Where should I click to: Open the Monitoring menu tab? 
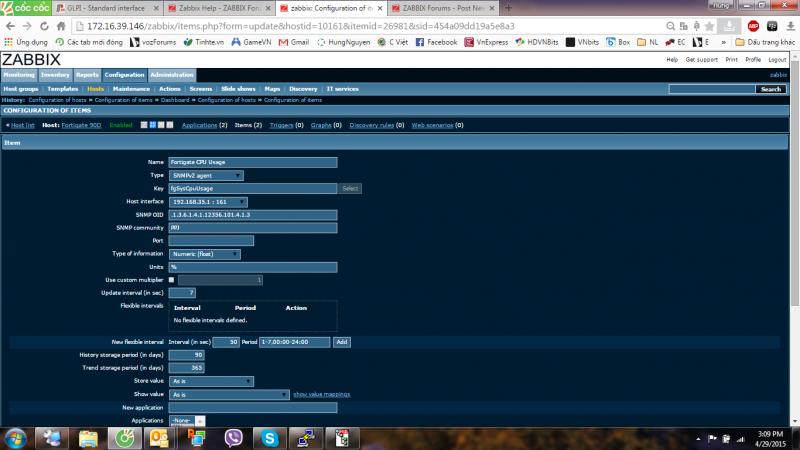pyautogui.click(x=19, y=75)
